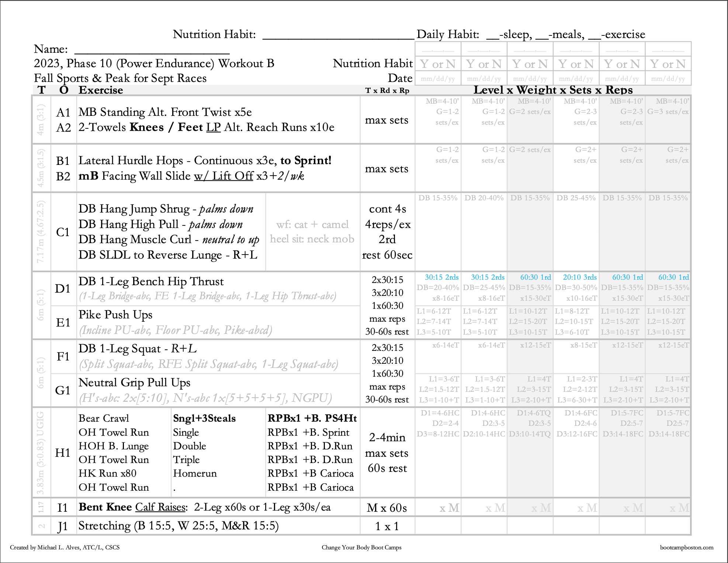Click 'DB Hang High Pull - palms down'
The height and width of the screenshot is (563, 728).
coord(160,224)
